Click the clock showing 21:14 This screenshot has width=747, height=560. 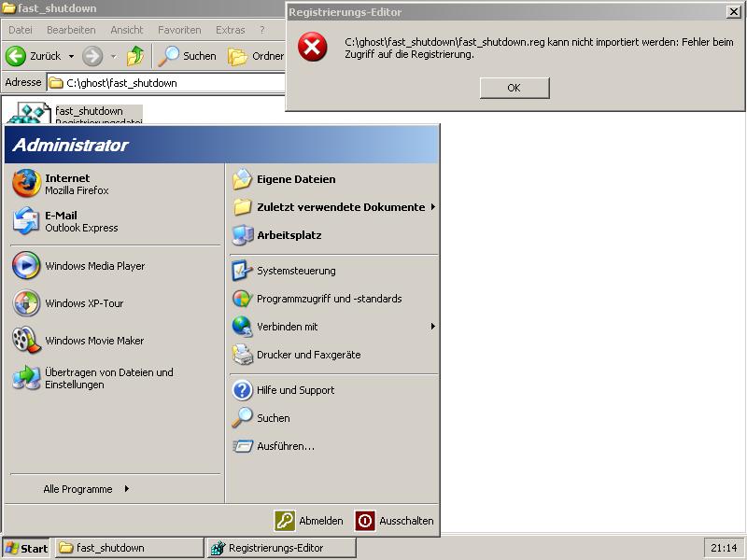point(724,548)
